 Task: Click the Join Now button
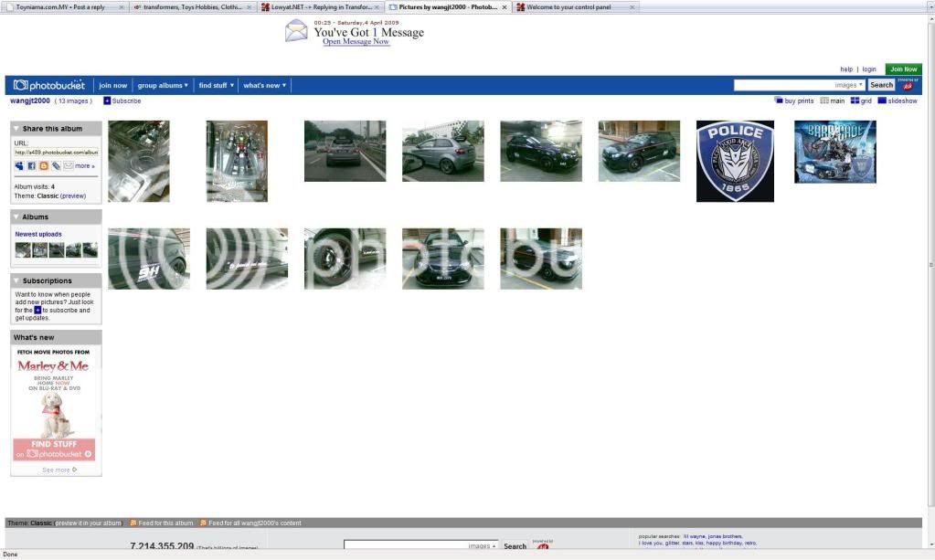point(903,69)
